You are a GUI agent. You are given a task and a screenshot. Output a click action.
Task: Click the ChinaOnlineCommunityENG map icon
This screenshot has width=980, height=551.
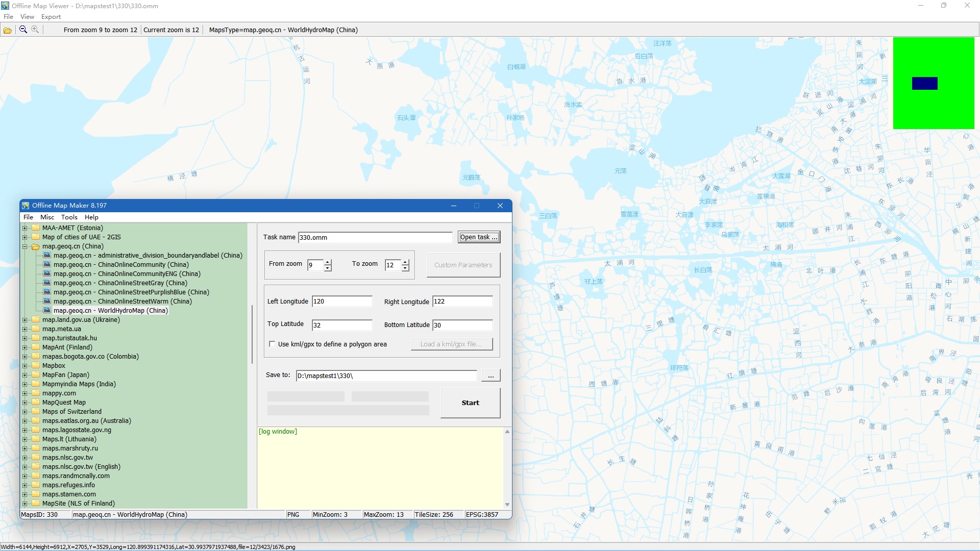[x=47, y=273]
